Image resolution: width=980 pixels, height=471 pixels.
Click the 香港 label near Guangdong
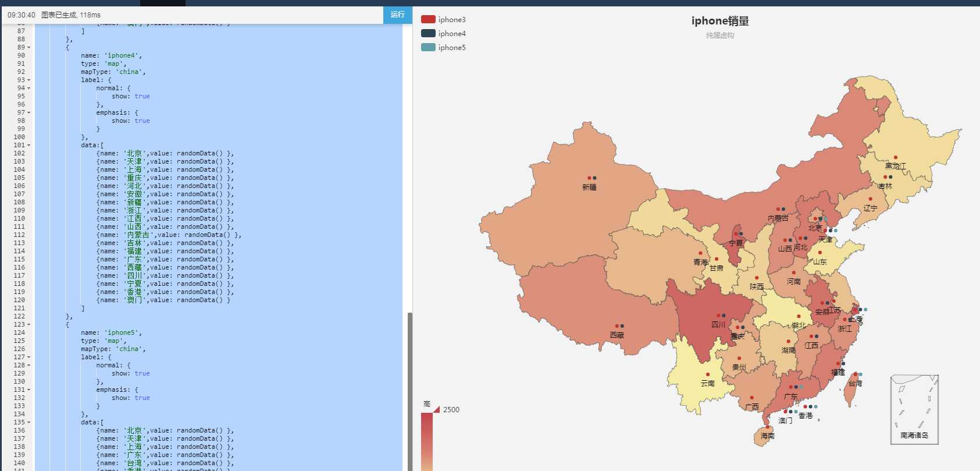[x=806, y=416]
